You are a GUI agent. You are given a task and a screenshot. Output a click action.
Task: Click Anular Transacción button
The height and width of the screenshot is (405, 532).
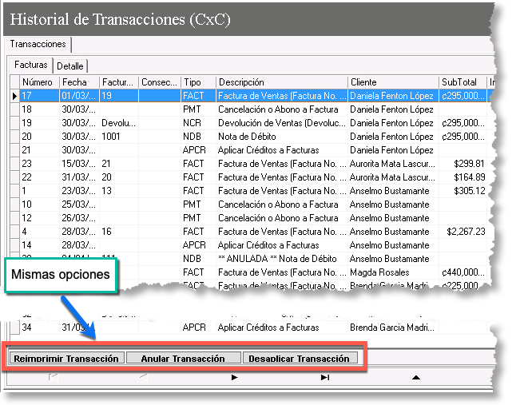point(183,358)
